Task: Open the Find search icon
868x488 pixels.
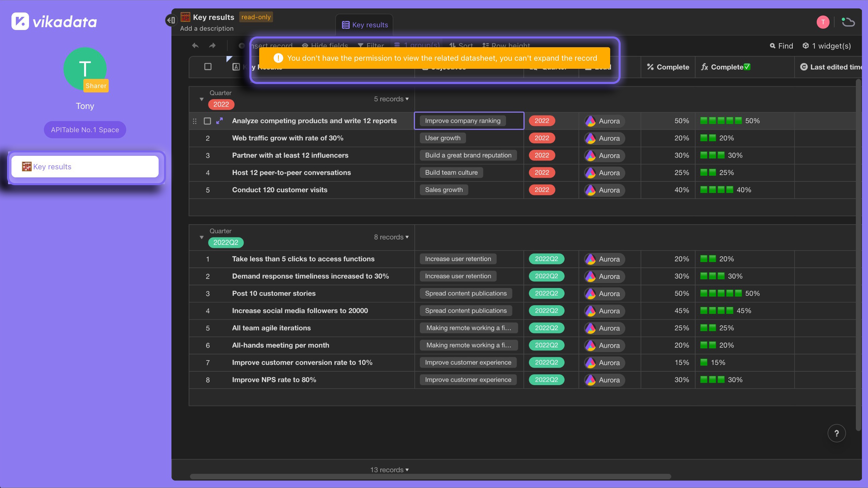Action: click(772, 46)
